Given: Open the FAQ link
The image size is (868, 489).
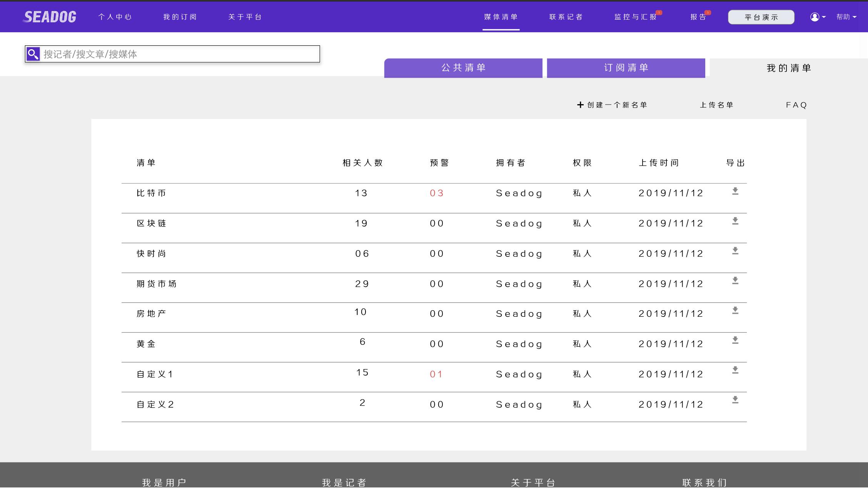Looking at the screenshot, I should (x=796, y=105).
